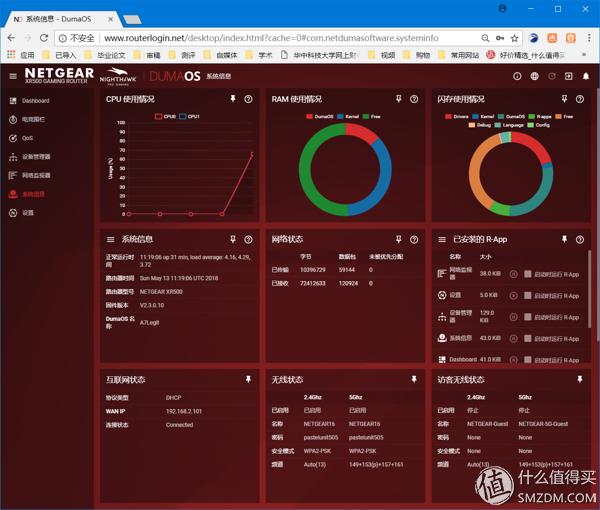Select 系统信息 in the sidebar
The height and width of the screenshot is (510, 600).
(x=27, y=194)
